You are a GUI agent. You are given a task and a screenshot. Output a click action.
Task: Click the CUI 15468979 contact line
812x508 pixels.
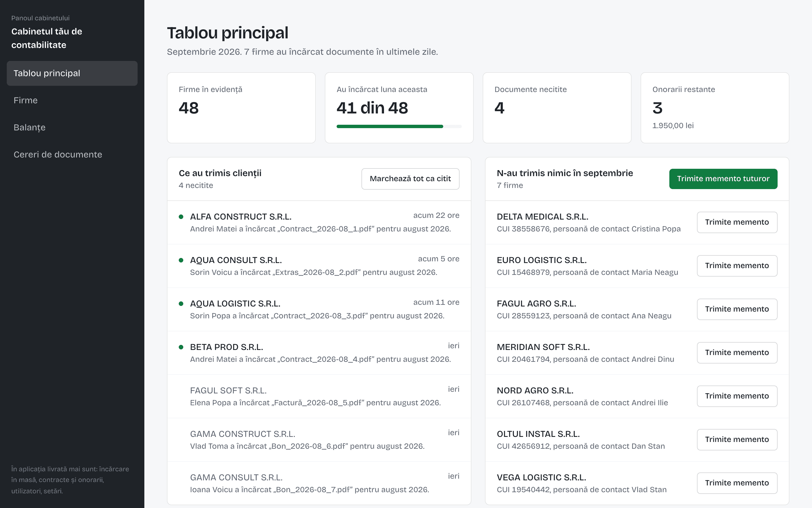coord(587,272)
